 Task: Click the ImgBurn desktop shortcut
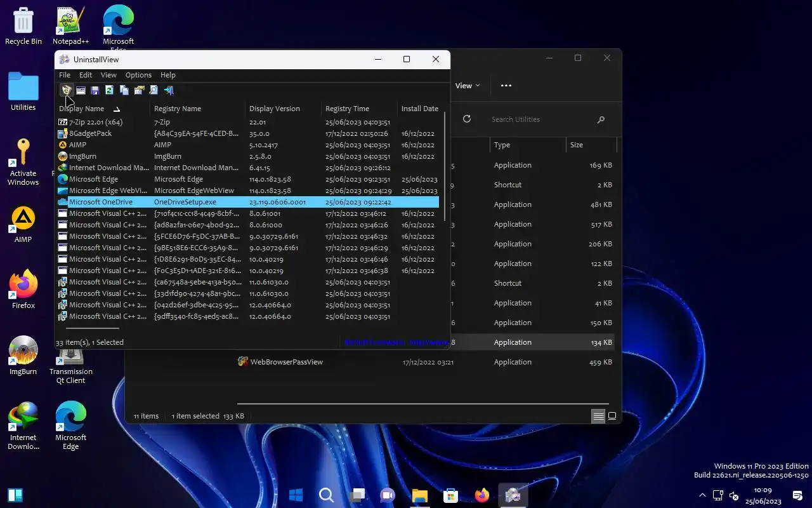coord(23,356)
